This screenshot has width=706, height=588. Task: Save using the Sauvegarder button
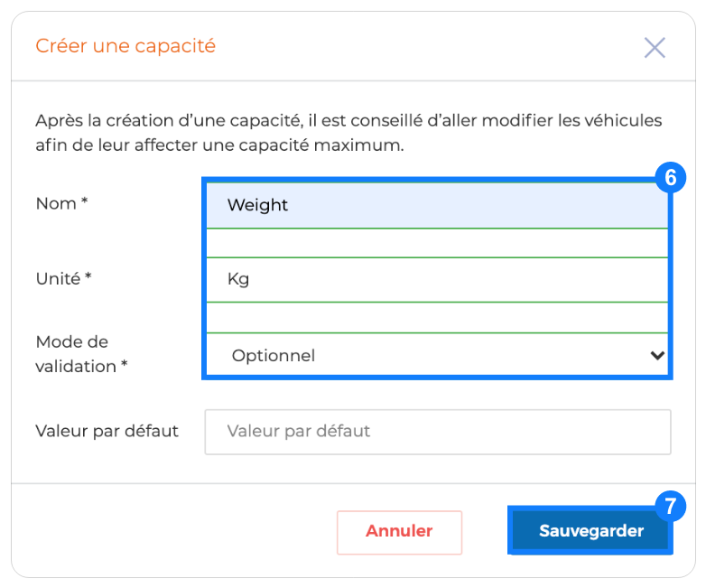point(590,530)
